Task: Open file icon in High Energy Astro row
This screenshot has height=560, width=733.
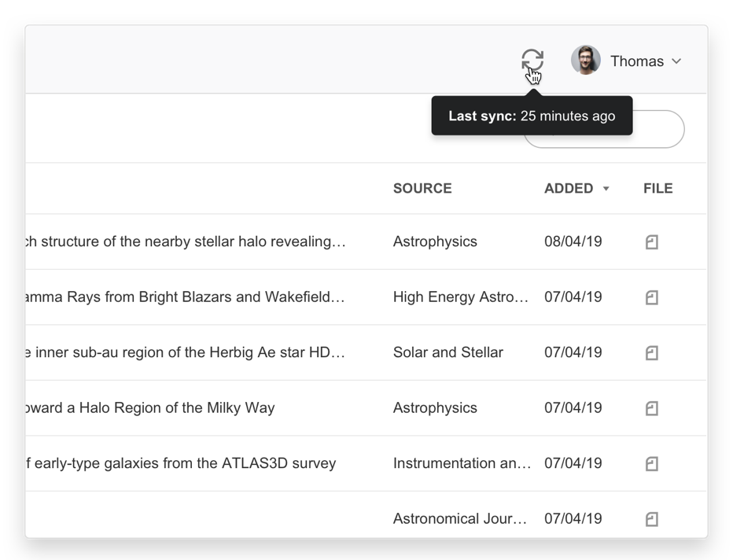Action: [x=651, y=297]
